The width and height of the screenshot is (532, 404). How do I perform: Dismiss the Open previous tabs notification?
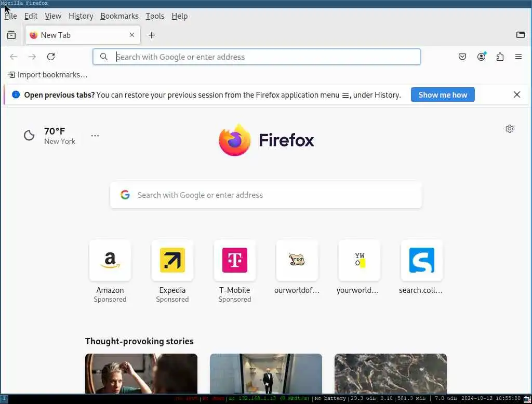[516, 95]
